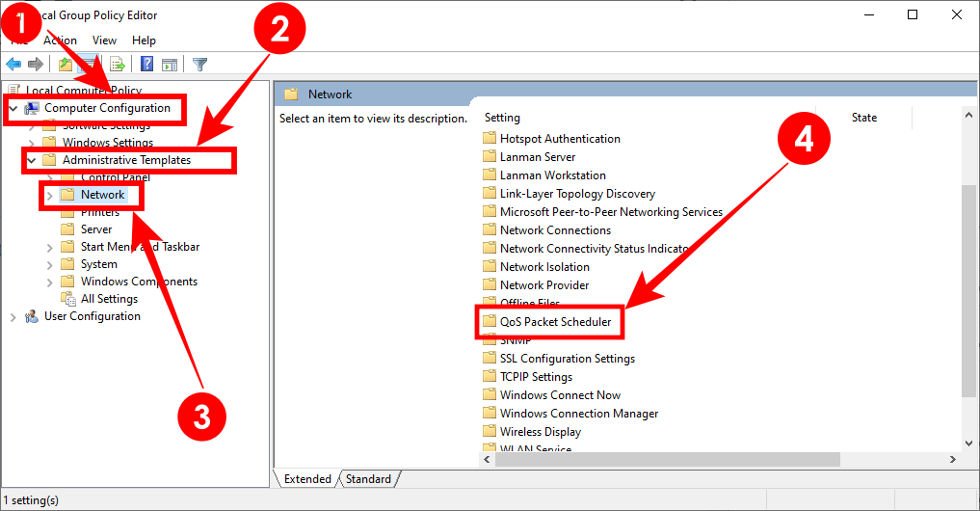Click the Windows Connection Manager folder icon
The width and height of the screenshot is (980, 511).
(x=490, y=413)
